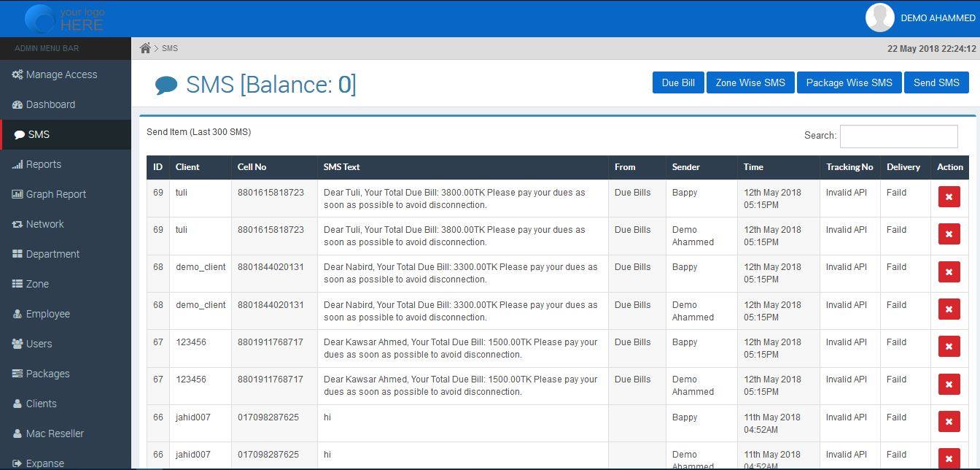The width and height of the screenshot is (980, 470).
Task: Go to Clients in the sidebar
Action: 41,404
